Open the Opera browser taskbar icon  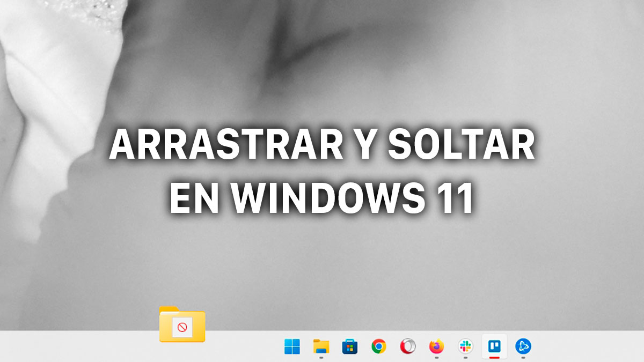click(408, 347)
